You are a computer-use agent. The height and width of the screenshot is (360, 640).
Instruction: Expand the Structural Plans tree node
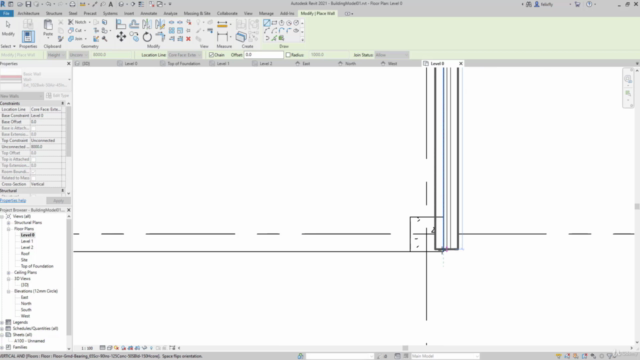[9, 223]
